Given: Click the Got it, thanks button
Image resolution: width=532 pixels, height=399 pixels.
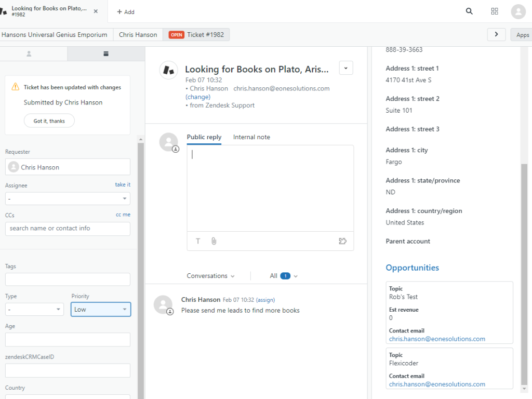Looking at the screenshot, I should pos(49,121).
